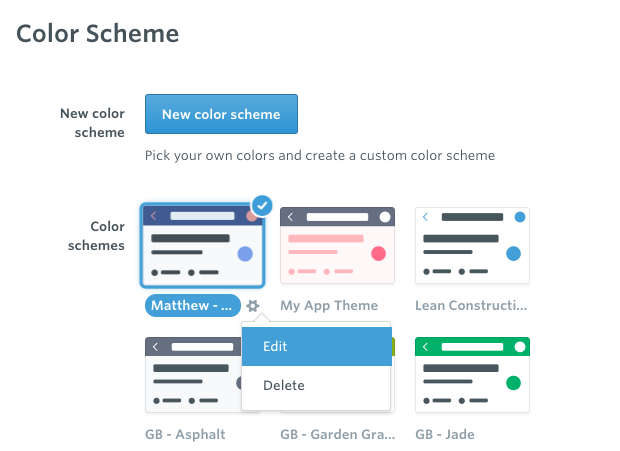This screenshot has height=451, width=620.
Task: Click the selected Matthew scheme thumbnail
Action: pos(202,245)
